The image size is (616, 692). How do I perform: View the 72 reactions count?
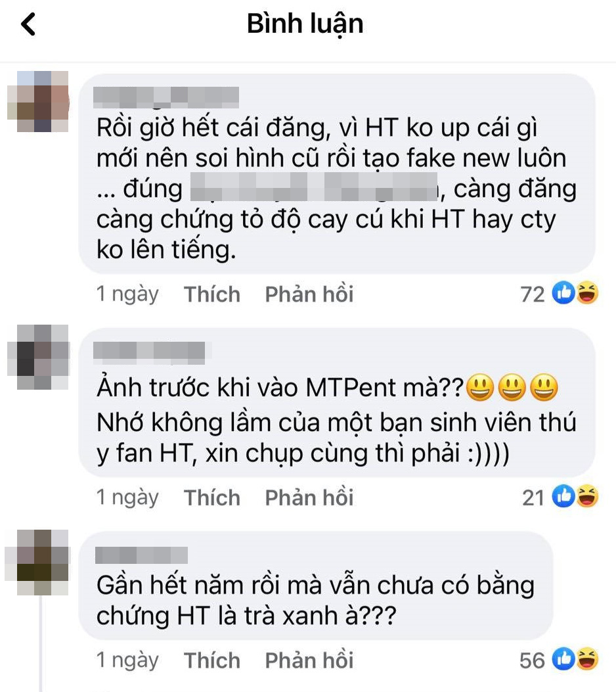pos(533,294)
